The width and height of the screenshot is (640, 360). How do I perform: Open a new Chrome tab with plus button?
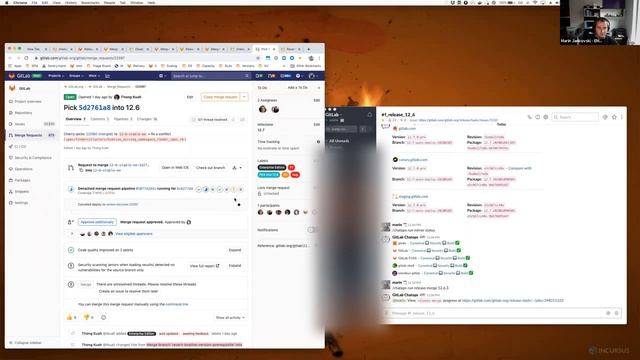(x=309, y=49)
